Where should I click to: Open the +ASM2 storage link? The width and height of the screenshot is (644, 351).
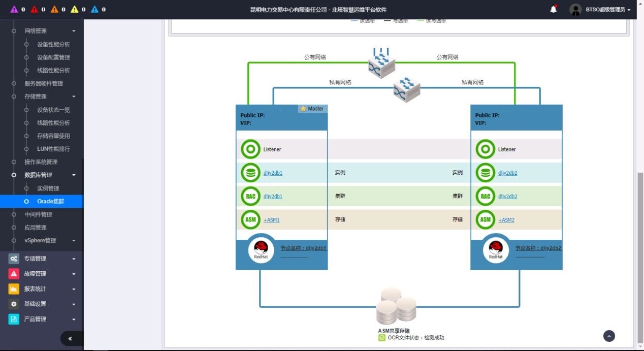[506, 220]
